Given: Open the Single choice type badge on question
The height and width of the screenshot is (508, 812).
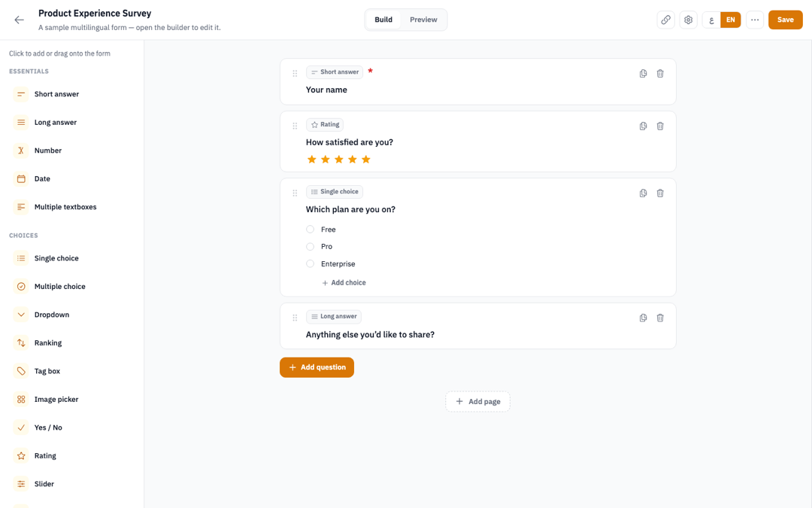Looking at the screenshot, I should click(x=335, y=192).
